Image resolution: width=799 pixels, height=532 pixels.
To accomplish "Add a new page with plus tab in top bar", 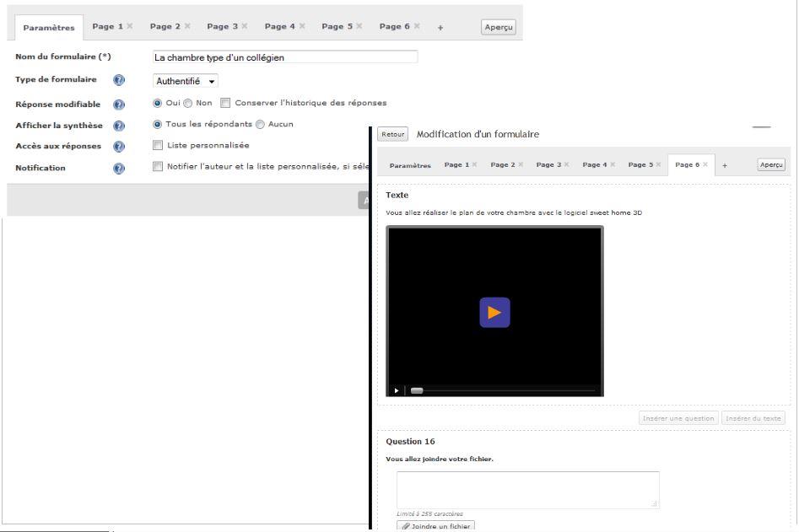I will pyautogui.click(x=440, y=28).
